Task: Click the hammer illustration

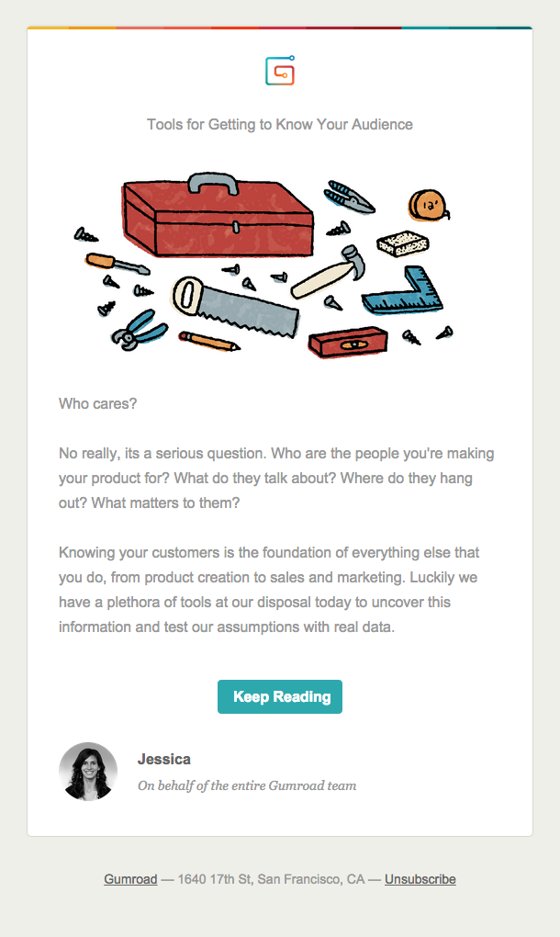Action: (329, 272)
